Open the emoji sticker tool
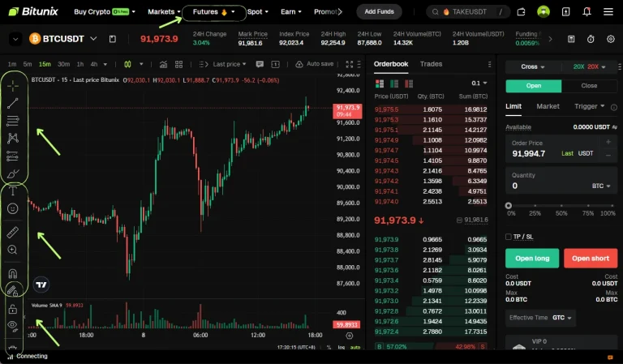Viewport: 623px width, 364px height. tap(13, 209)
